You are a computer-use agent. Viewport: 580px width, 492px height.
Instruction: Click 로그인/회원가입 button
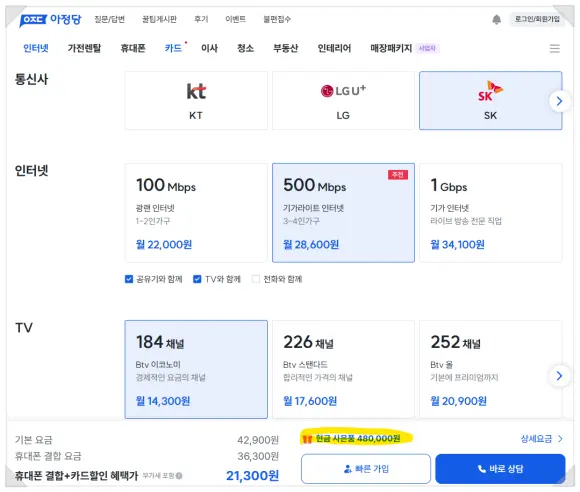point(537,19)
